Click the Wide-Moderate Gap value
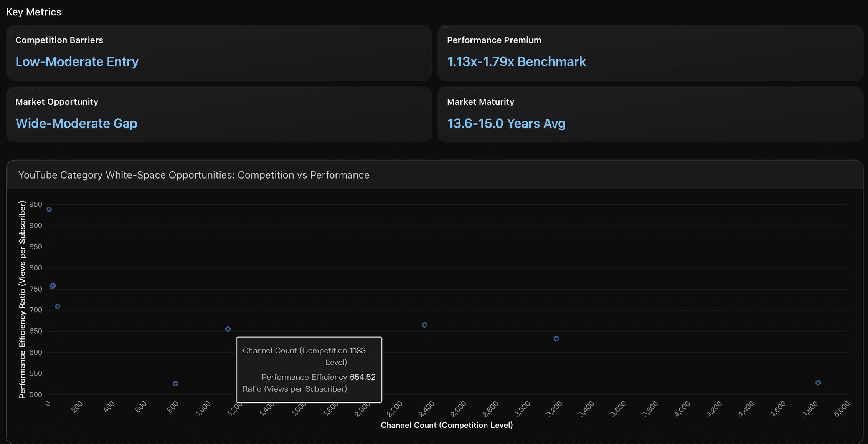This screenshot has width=868, height=444. (76, 123)
